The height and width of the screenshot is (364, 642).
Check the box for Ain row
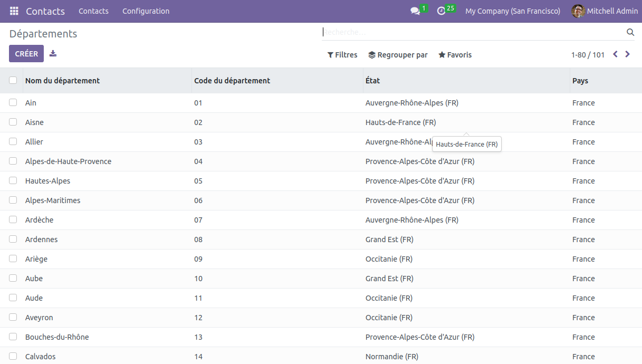click(13, 103)
